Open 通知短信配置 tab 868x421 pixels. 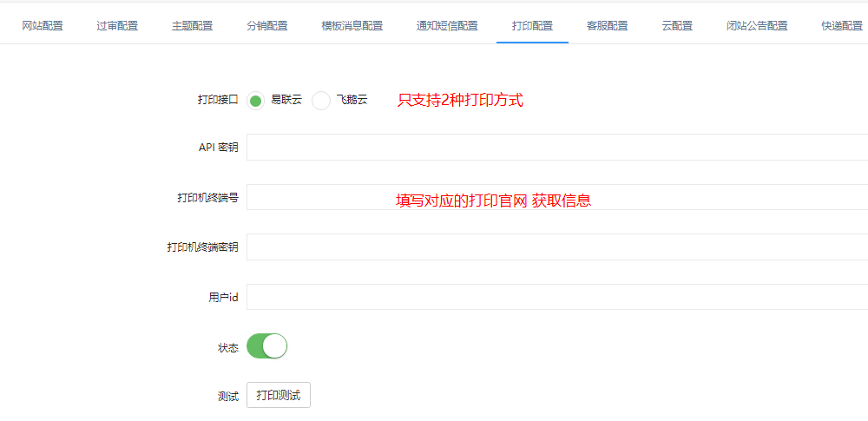[447, 25]
